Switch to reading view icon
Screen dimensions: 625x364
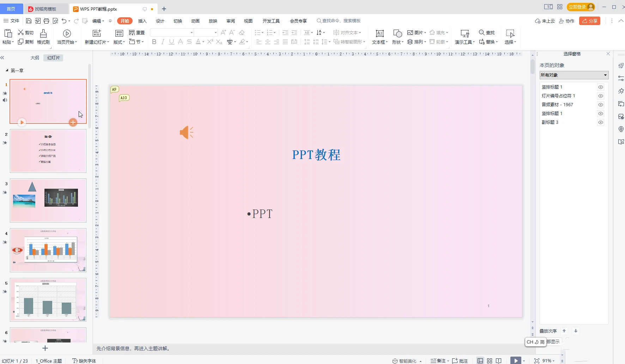(499, 361)
